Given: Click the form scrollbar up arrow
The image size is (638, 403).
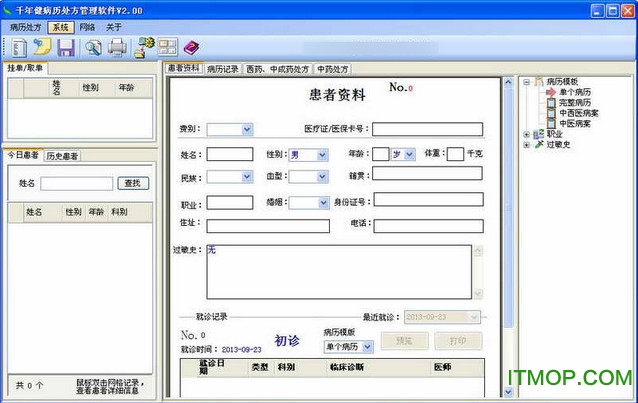Looking at the screenshot, I should tap(508, 83).
